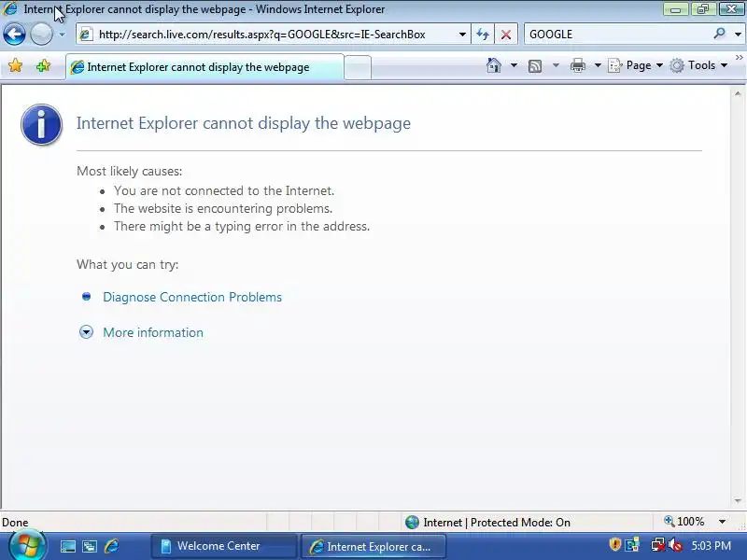This screenshot has height=560, width=747.
Task: Click the error page heading text
Action: (244, 123)
